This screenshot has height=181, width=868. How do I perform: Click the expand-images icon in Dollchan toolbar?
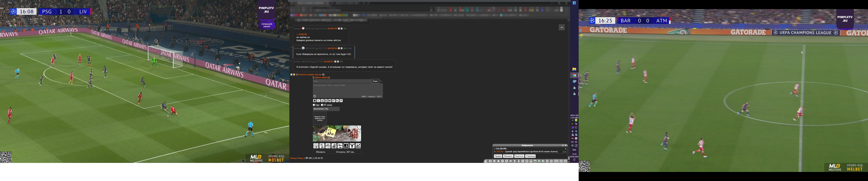pyautogui.click(x=523, y=161)
